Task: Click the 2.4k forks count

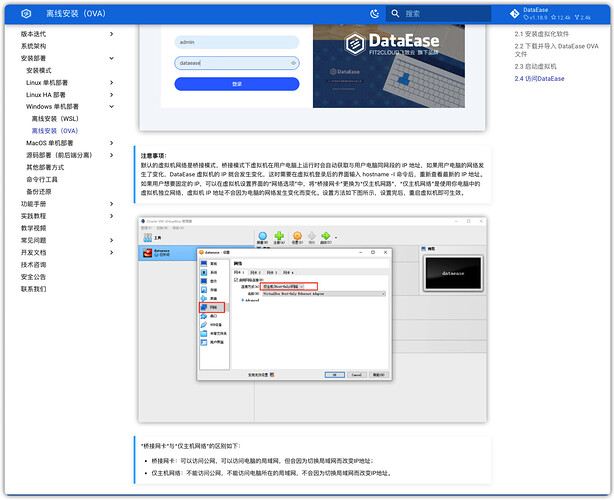Action: coord(583,18)
